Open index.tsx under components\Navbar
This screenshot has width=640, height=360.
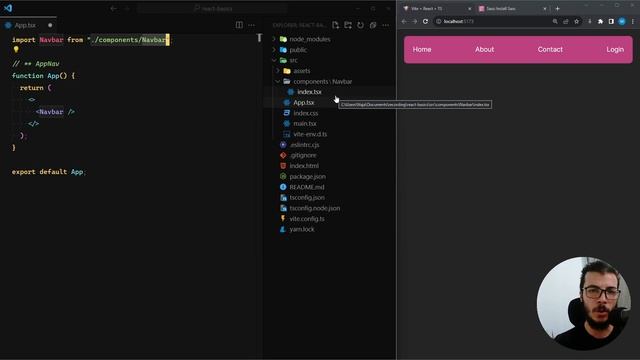coord(309,92)
